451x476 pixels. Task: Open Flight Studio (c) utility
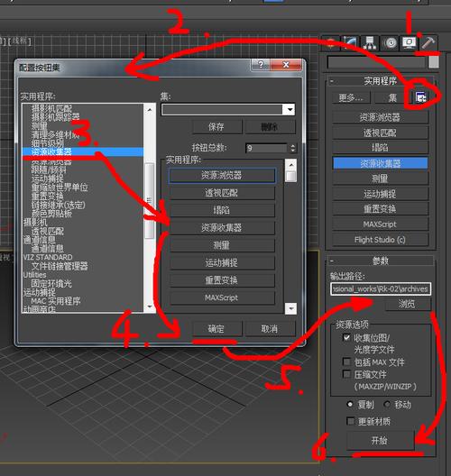pos(381,240)
